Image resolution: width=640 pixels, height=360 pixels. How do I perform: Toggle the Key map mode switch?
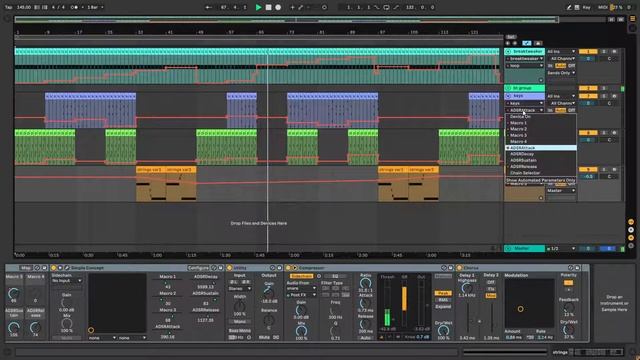(586, 7)
